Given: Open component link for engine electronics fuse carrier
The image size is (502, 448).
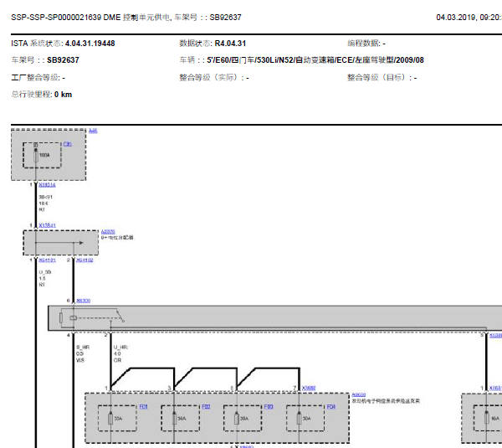Looking at the screenshot, I should pos(359,394).
